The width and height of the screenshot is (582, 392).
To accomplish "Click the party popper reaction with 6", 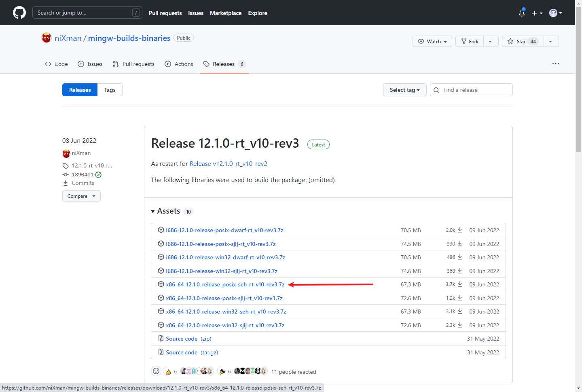I will [225, 371].
